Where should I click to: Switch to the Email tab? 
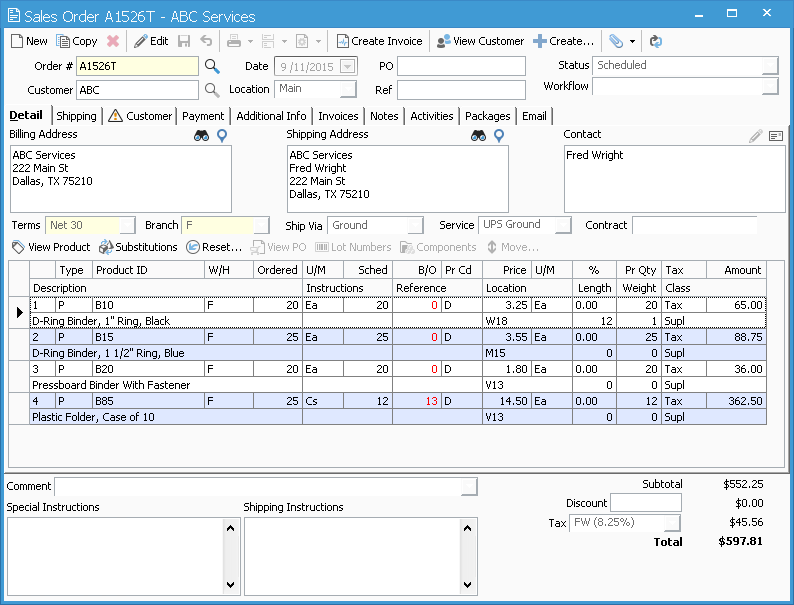point(534,116)
